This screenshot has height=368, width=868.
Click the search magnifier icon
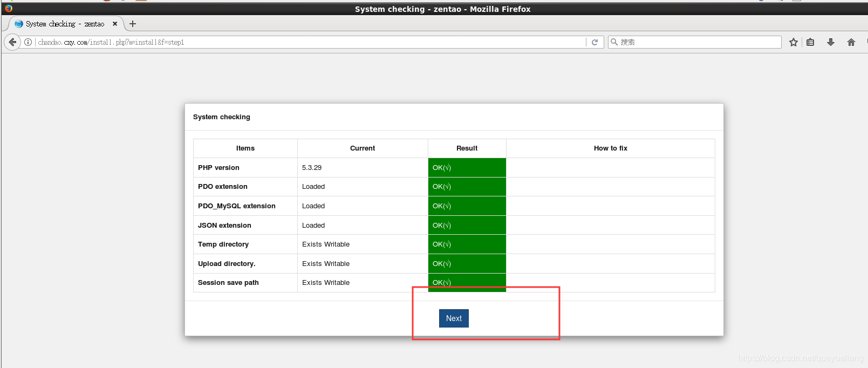click(x=614, y=42)
